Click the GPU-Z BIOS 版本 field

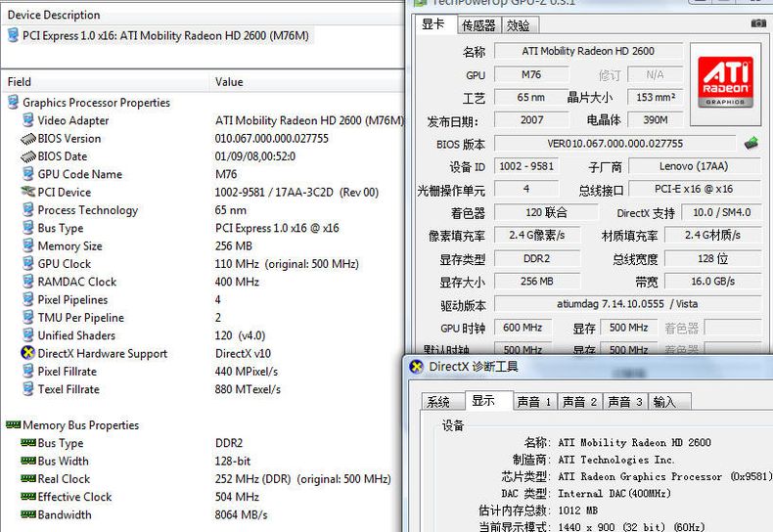coord(614,144)
